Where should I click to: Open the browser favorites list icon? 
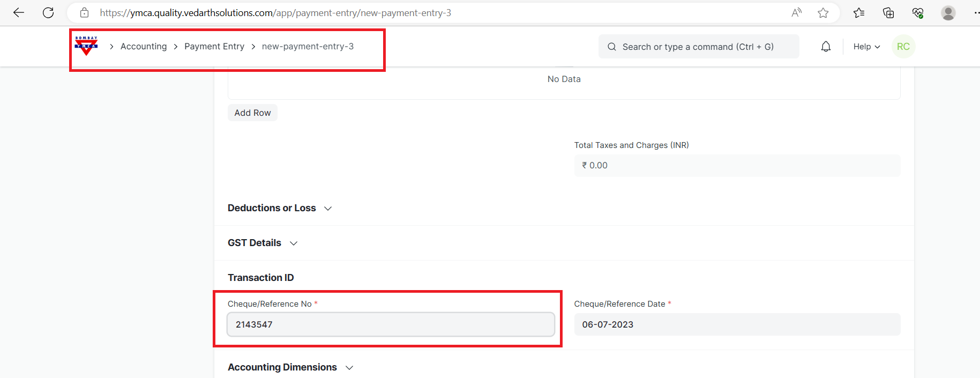[859, 13]
